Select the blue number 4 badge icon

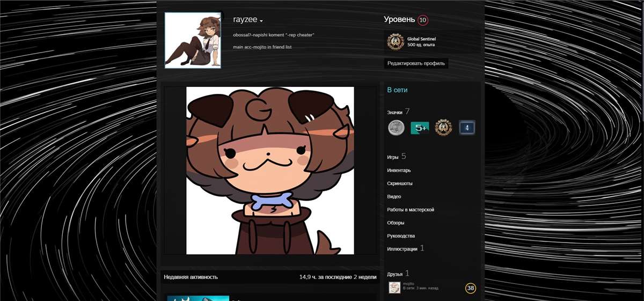point(467,128)
